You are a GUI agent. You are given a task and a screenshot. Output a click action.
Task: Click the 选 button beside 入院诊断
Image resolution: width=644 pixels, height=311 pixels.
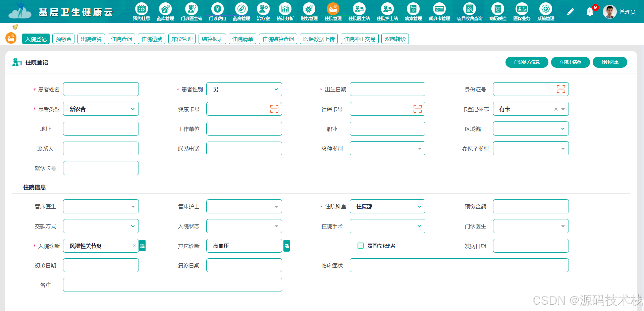(x=142, y=246)
